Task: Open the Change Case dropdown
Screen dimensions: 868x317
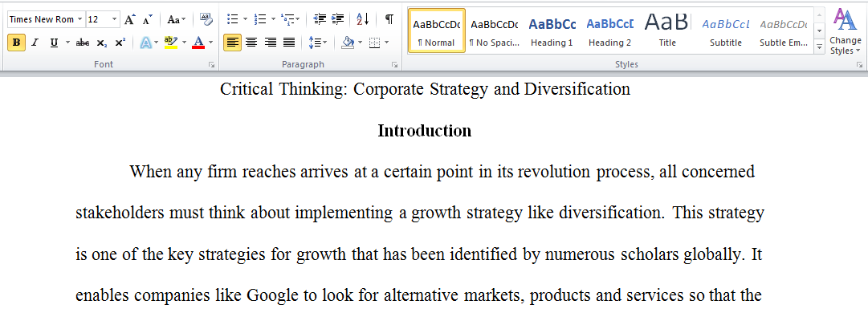Action: coord(177,19)
